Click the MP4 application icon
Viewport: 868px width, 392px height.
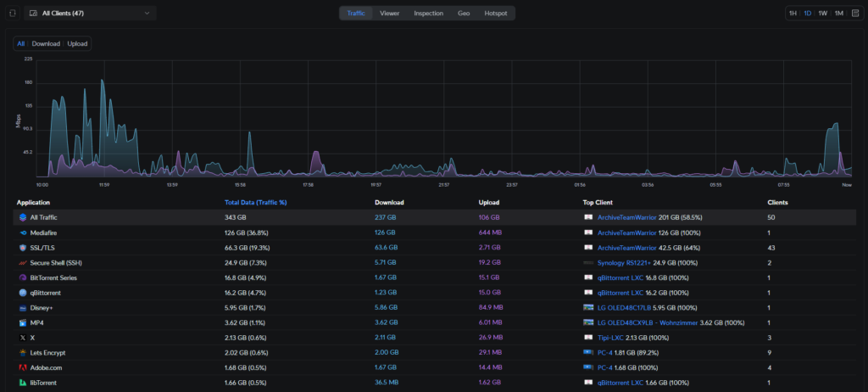click(23, 322)
